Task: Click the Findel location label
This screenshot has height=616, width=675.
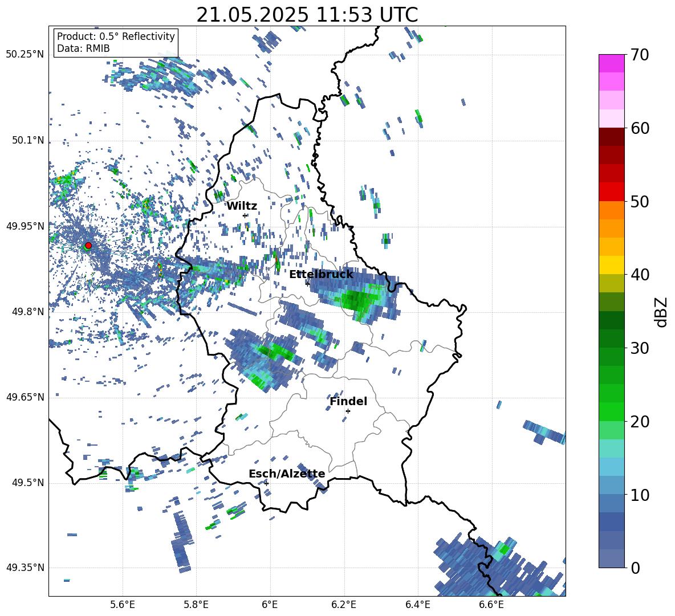Action: pos(348,401)
